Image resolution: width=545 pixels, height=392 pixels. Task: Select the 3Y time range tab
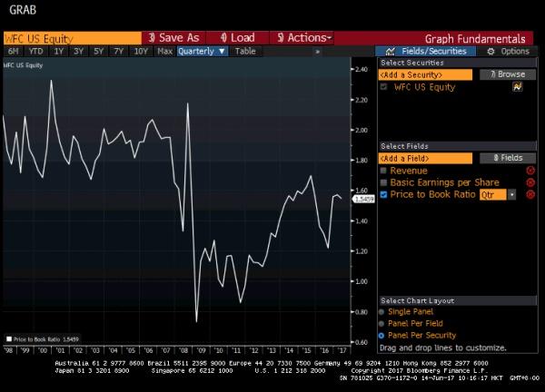coord(78,52)
